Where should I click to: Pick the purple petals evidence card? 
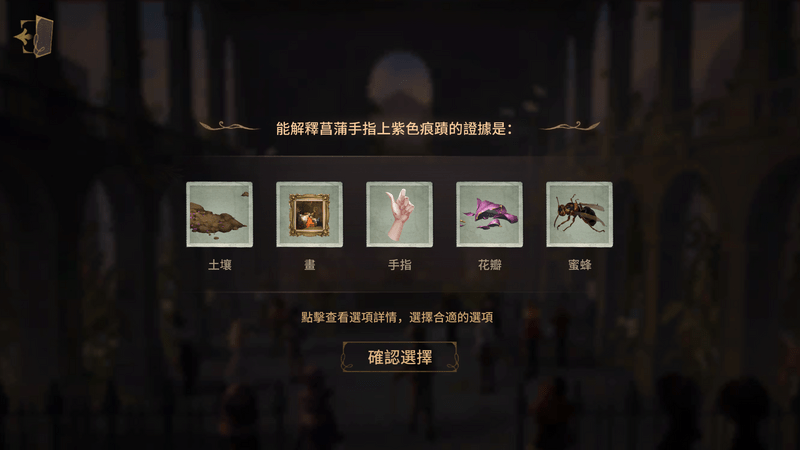pyautogui.click(x=489, y=214)
